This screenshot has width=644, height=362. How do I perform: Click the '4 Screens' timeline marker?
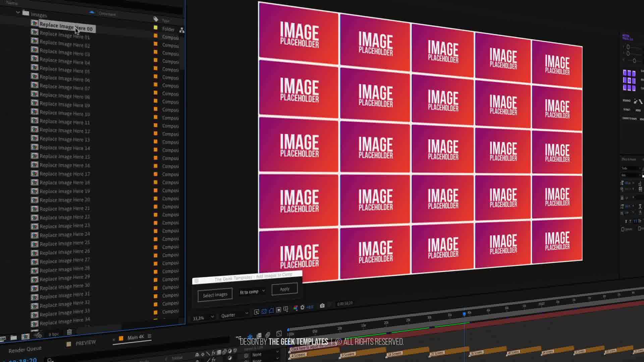[x=298, y=355]
